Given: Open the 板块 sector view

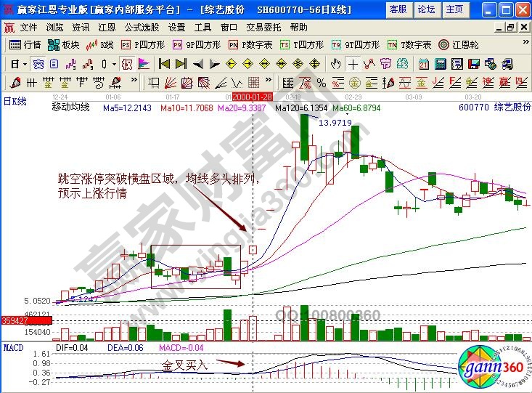Looking at the screenshot, I should (64, 44).
